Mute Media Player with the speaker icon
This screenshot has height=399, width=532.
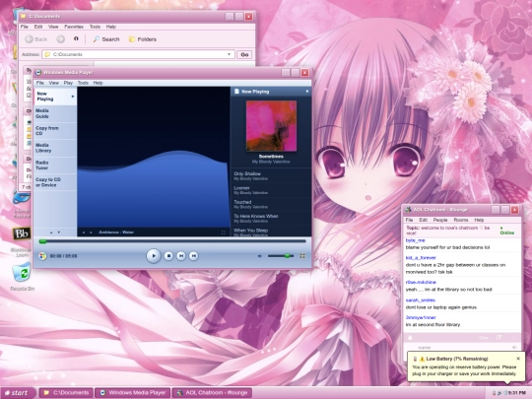pos(260,256)
